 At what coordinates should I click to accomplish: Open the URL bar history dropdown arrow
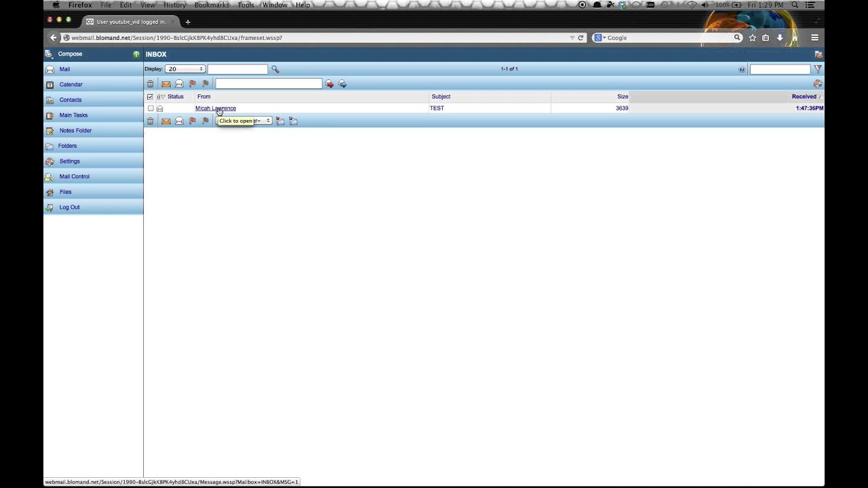point(572,38)
